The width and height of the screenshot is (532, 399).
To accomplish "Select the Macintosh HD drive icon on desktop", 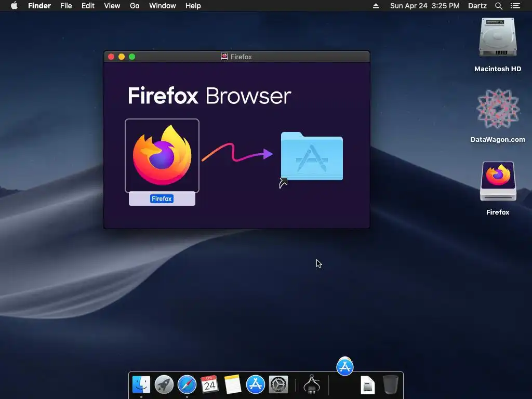I will click(497, 37).
